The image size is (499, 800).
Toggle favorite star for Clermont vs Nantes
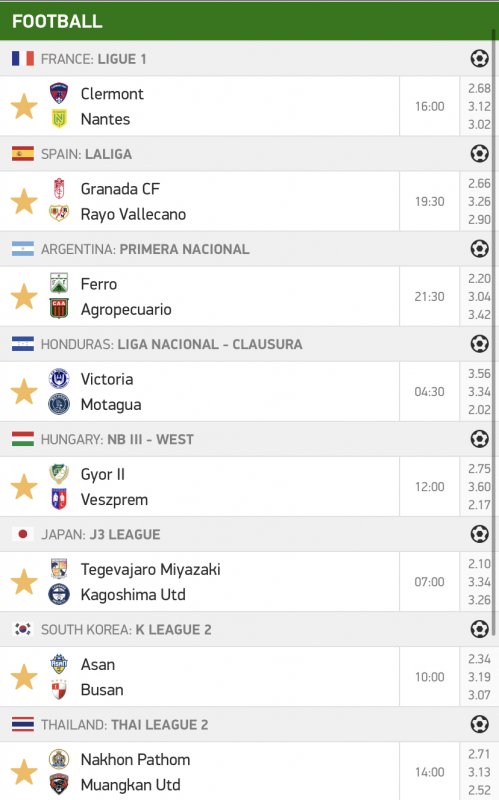pyautogui.click(x=24, y=107)
